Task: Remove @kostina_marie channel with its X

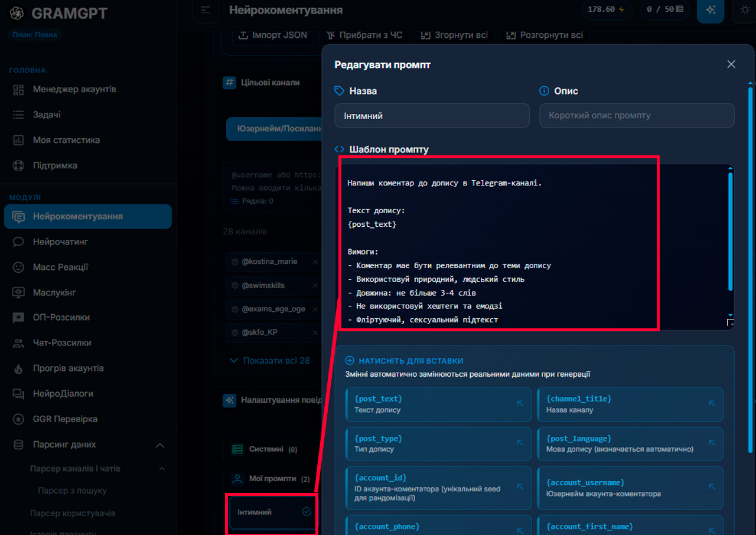Action: click(x=315, y=262)
